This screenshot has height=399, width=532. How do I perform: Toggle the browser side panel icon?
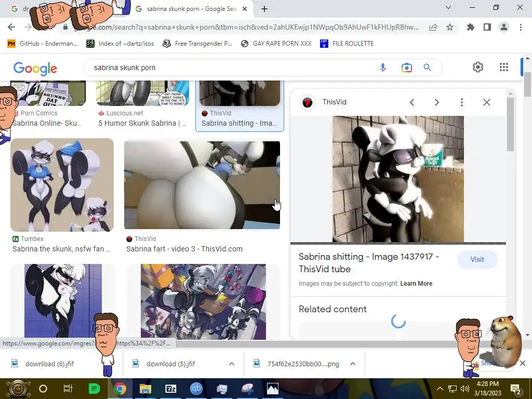[487, 27]
